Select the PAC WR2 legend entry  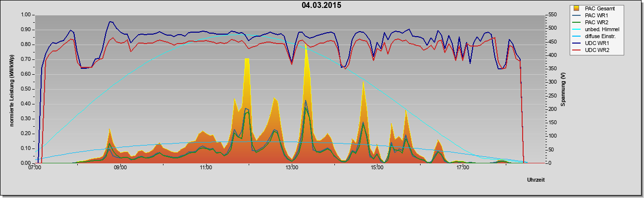(595, 22)
